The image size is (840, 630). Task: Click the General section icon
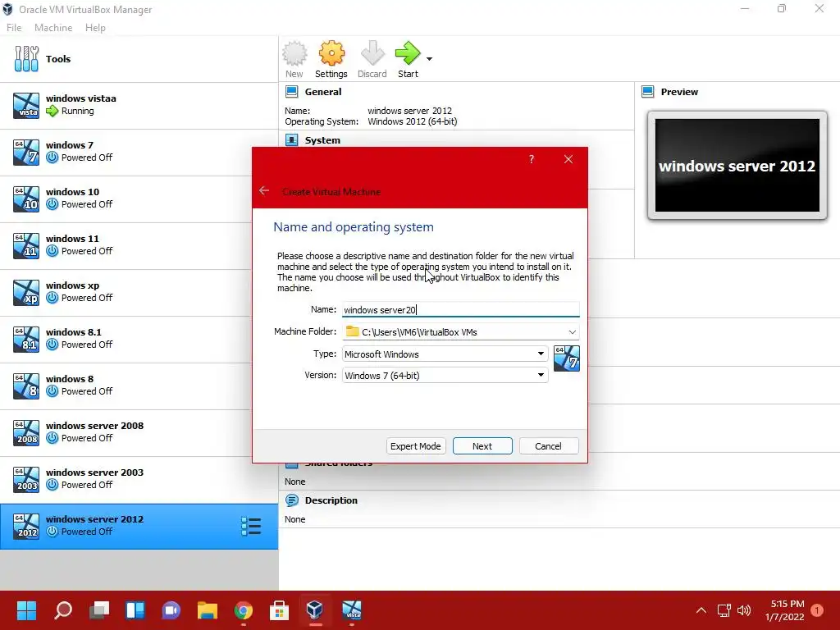[x=291, y=92]
